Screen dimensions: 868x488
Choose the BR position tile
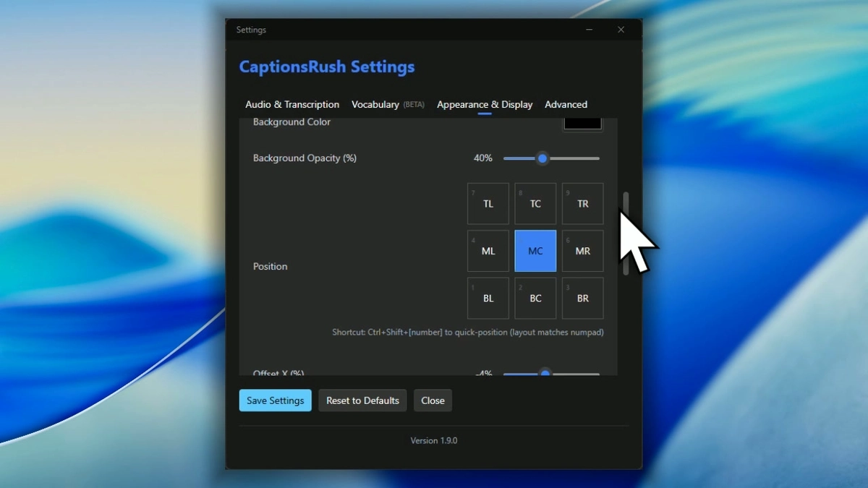pos(583,298)
